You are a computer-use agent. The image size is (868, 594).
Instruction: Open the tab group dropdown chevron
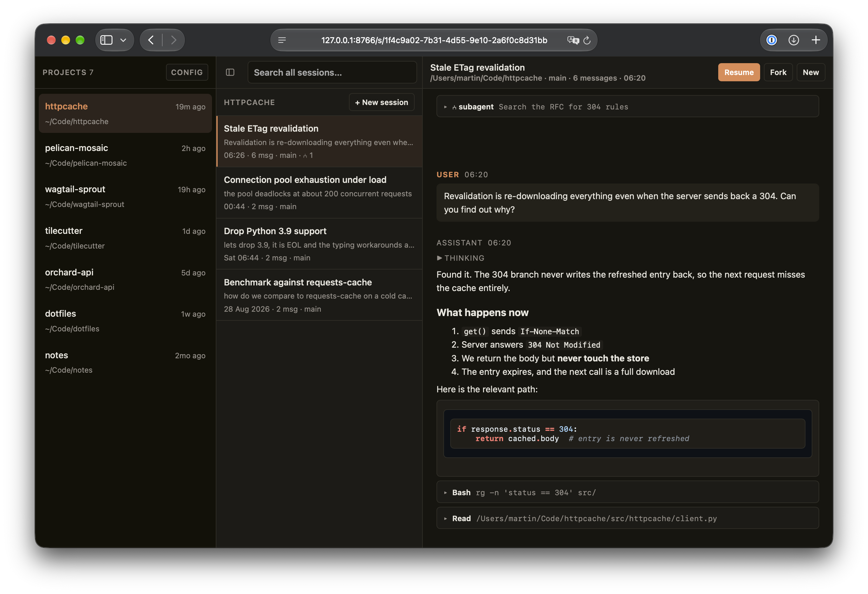coord(123,40)
